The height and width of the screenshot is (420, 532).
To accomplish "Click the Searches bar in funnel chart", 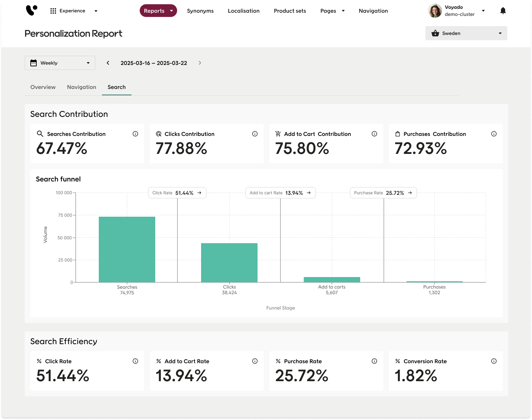I will click(127, 249).
